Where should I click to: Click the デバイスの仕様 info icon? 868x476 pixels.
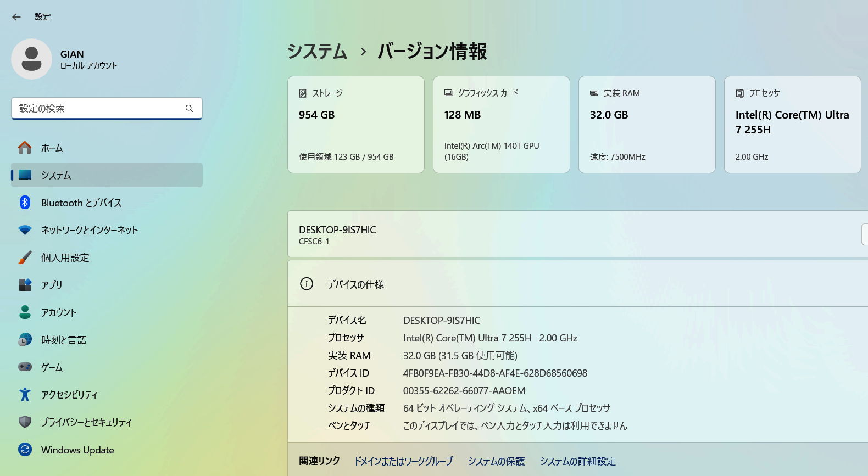(307, 284)
